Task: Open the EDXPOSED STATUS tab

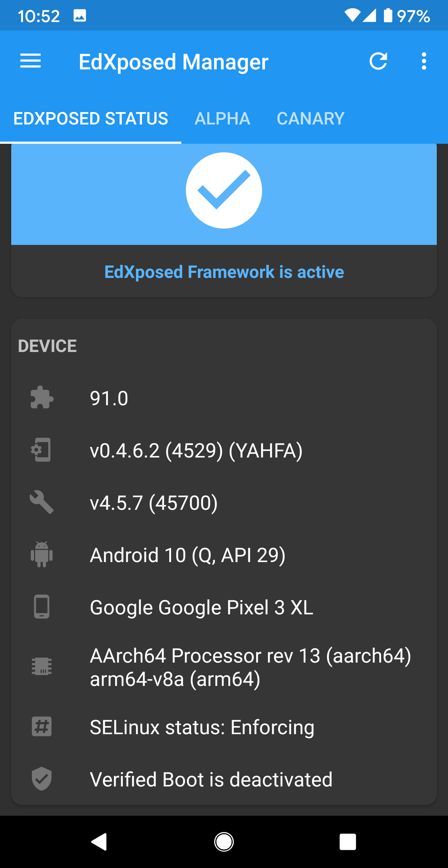Action: 91,119
